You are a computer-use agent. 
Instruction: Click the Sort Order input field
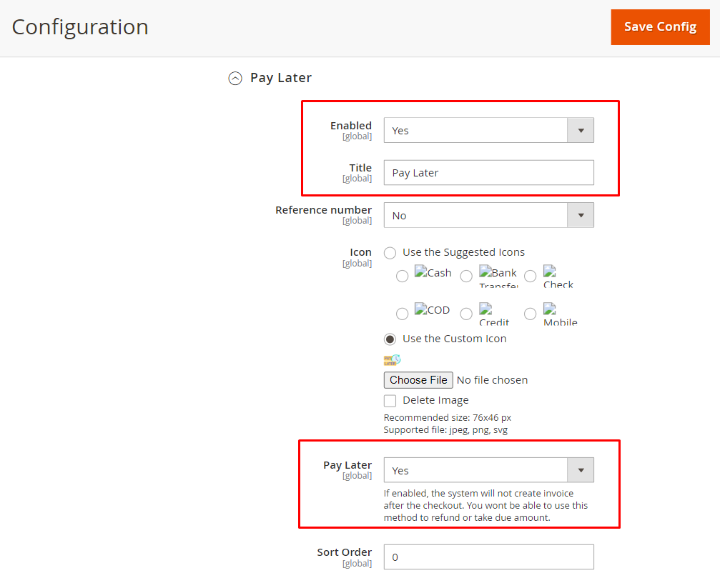click(x=488, y=557)
